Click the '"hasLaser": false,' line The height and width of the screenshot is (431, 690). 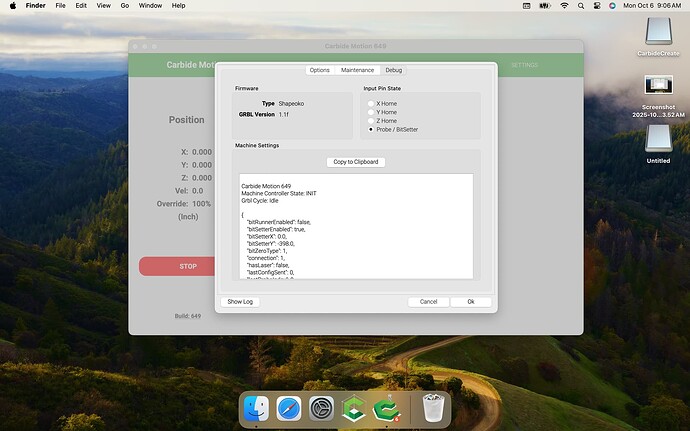tap(268, 265)
